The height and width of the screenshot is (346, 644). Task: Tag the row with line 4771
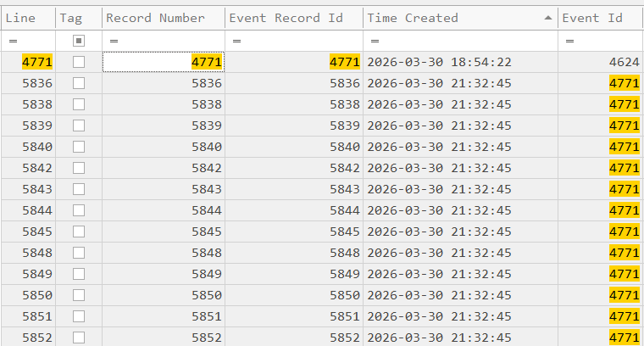tap(79, 62)
